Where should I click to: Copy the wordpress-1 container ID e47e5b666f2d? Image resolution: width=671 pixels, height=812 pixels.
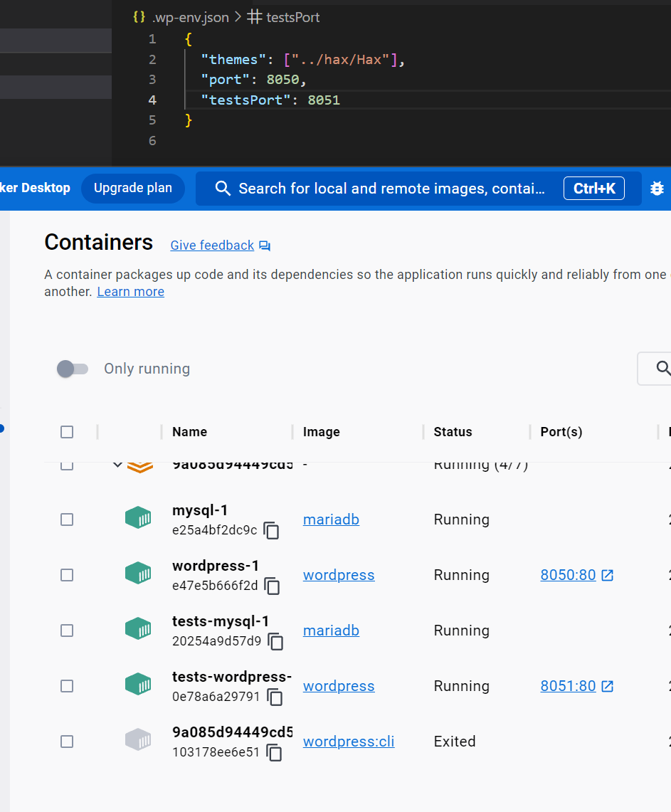click(x=272, y=586)
